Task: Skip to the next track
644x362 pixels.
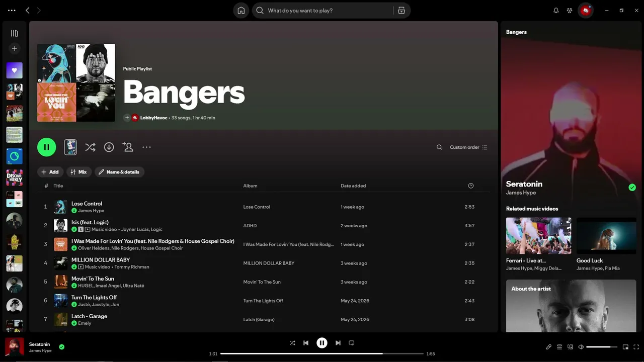Action: [x=338, y=343]
